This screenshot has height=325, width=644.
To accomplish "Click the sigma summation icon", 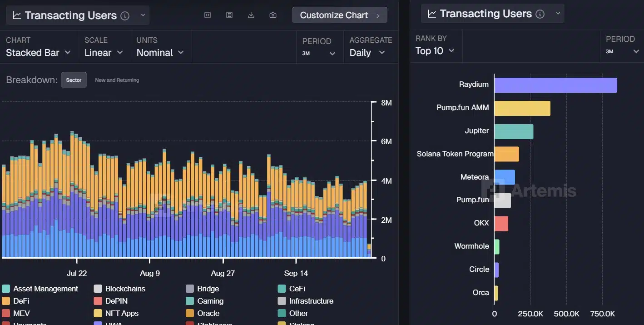I will pos(229,15).
